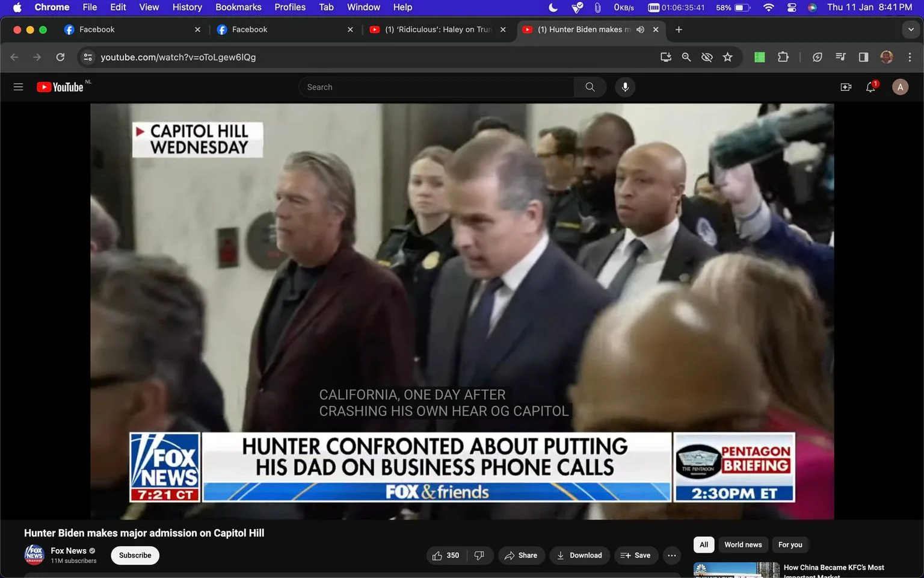Open a new Chrome tab
The image size is (924, 578).
(x=679, y=30)
